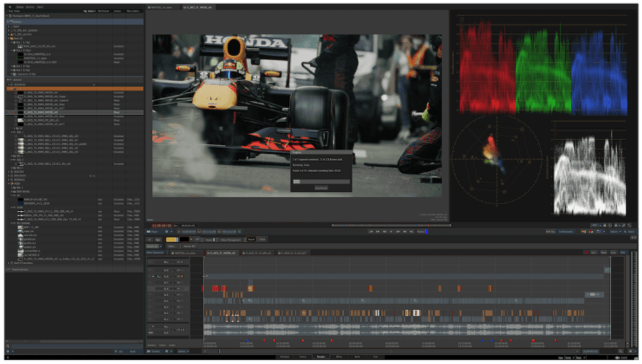This screenshot has height=364, width=642.
Task: Open the Timeline view dropdown at bottom left
Action: click(x=153, y=352)
